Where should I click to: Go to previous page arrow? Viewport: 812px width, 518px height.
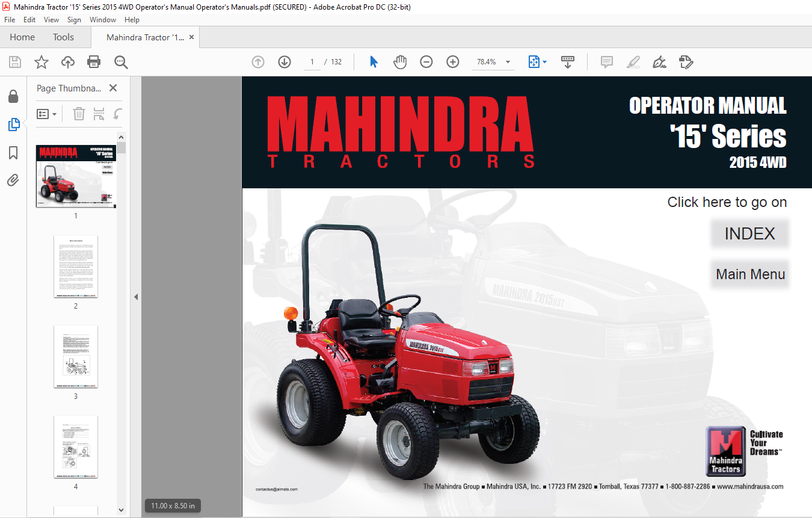pos(258,62)
